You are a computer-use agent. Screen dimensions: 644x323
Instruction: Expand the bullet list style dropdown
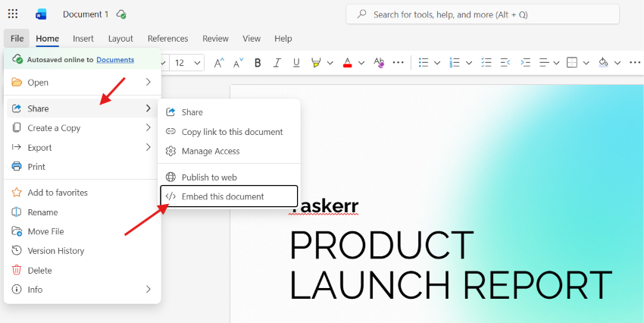(437, 63)
